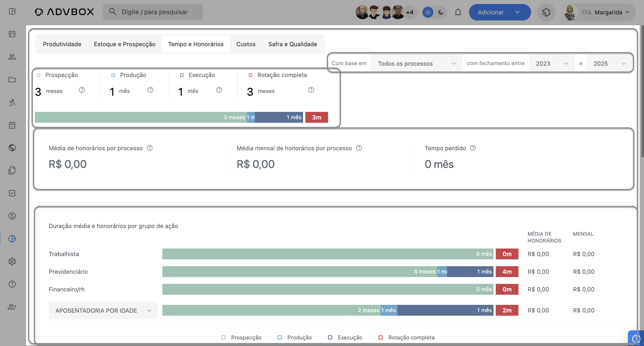
Task: Switch to the Custos tab
Action: (x=246, y=44)
